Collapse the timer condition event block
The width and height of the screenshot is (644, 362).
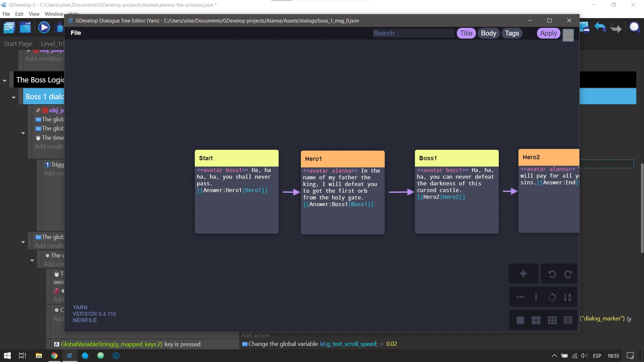23,133
